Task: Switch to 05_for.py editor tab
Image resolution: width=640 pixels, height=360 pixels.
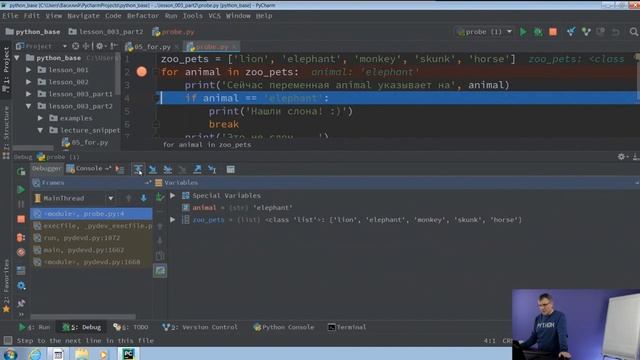Action: pyautogui.click(x=152, y=47)
